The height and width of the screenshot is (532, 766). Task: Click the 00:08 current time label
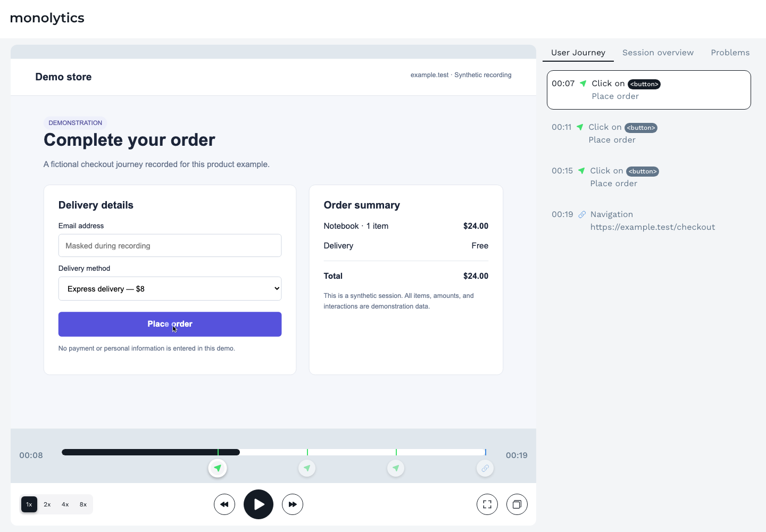pyautogui.click(x=31, y=455)
